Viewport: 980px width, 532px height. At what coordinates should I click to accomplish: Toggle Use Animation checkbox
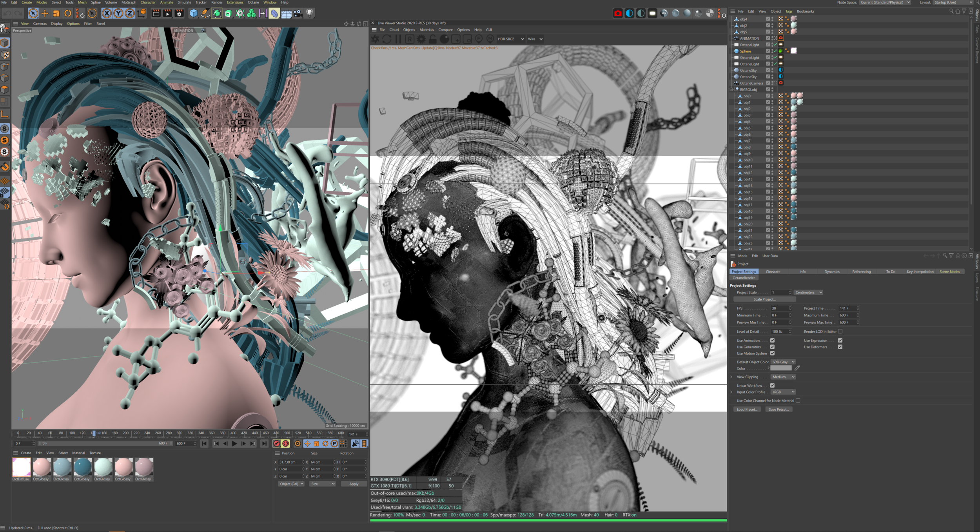click(772, 341)
